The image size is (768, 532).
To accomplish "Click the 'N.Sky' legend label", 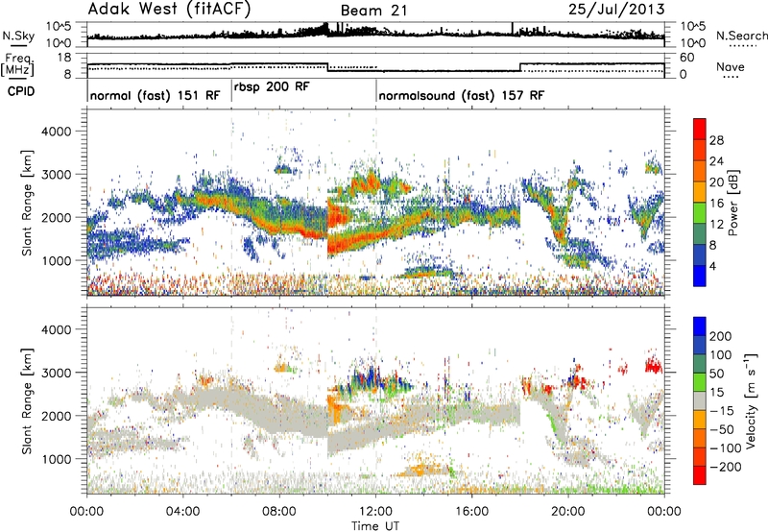I will (x=18, y=36).
